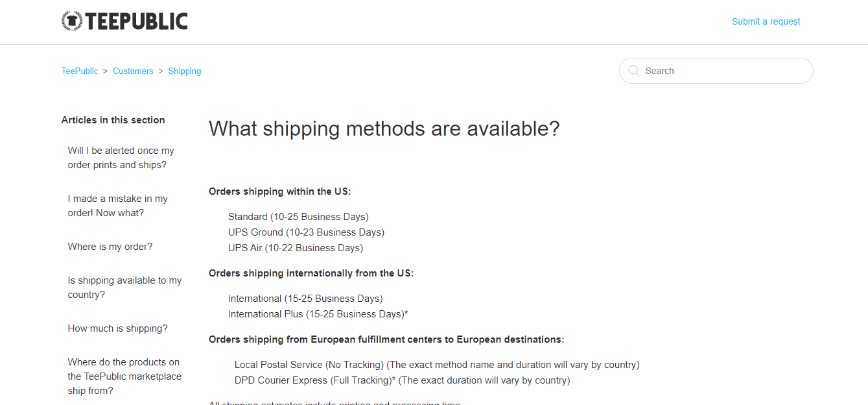Click the 'What shipping methods are available?' heading

(x=384, y=129)
